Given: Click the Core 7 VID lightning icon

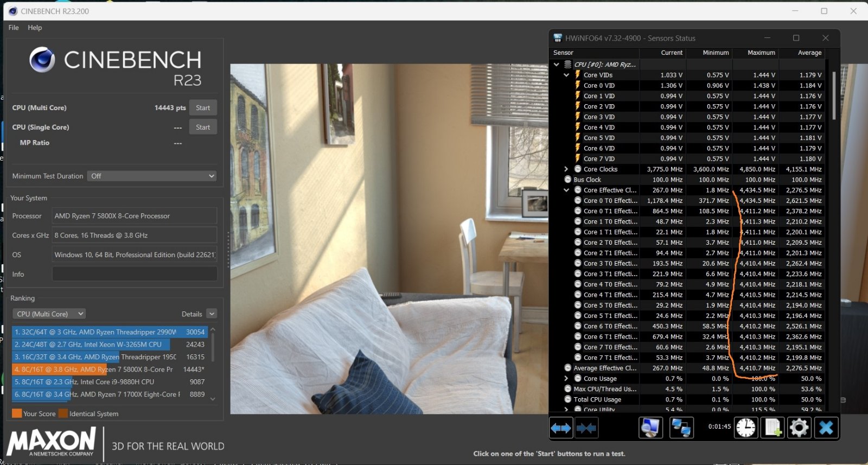Looking at the screenshot, I should pos(578,158).
